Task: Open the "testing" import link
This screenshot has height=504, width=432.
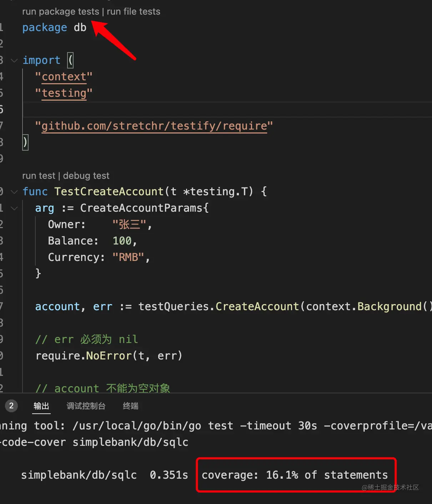Action: pos(64,93)
